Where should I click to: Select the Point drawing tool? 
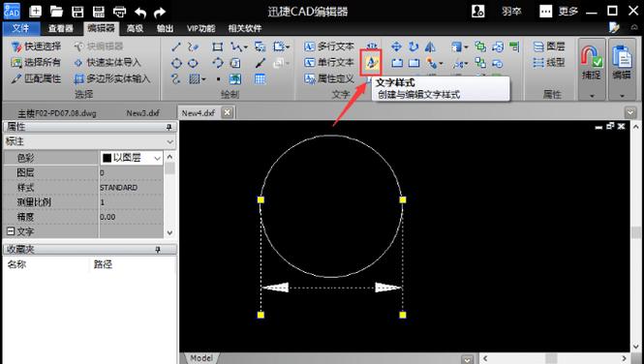coord(219,78)
